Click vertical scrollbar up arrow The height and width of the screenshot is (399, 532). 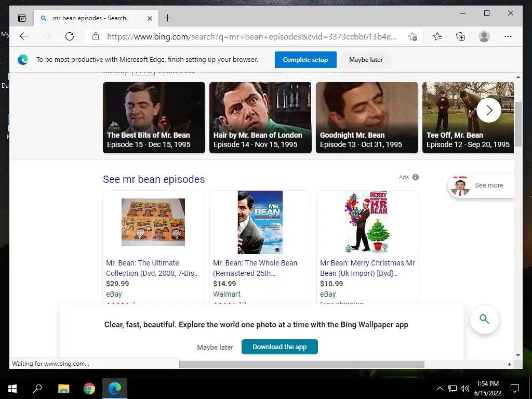pyautogui.click(x=518, y=77)
